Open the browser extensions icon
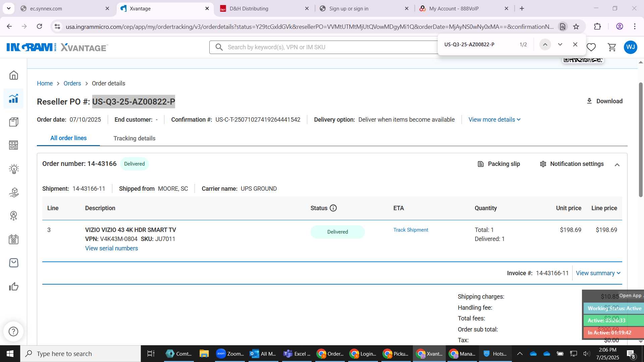This screenshot has width=644, height=362. pos(597,26)
